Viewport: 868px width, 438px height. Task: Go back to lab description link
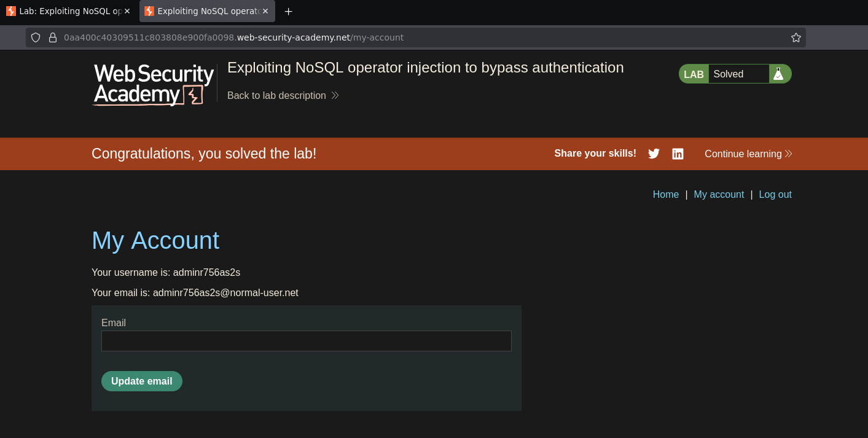(x=283, y=95)
